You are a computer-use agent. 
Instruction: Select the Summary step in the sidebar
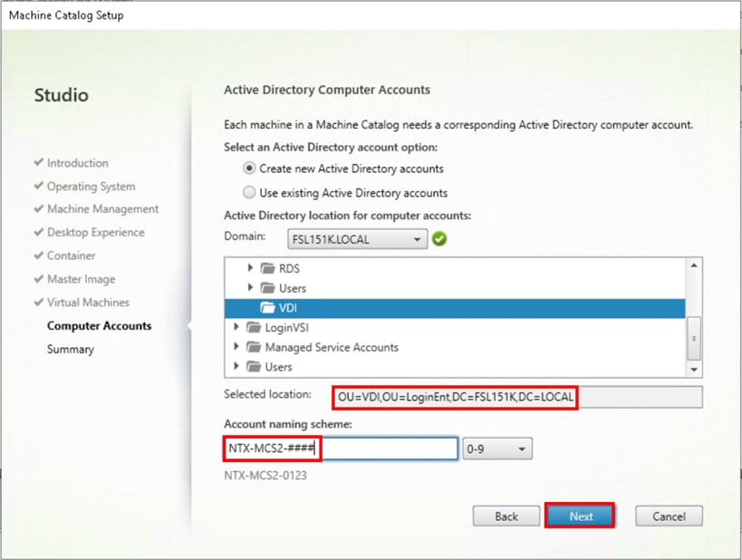coord(70,349)
